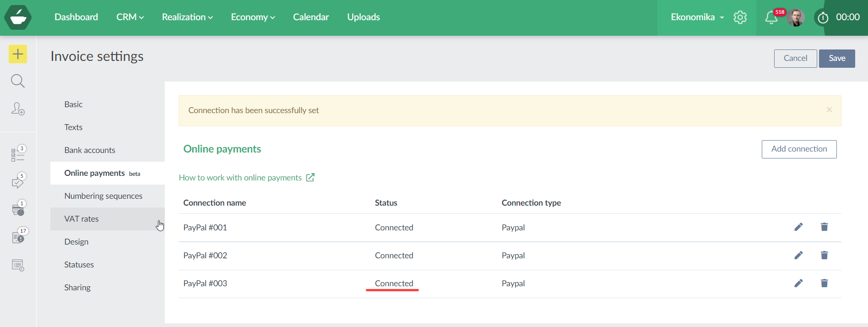Edit PayPal #003 with the pencil icon
Viewport: 868px width, 327px height.
(x=798, y=283)
